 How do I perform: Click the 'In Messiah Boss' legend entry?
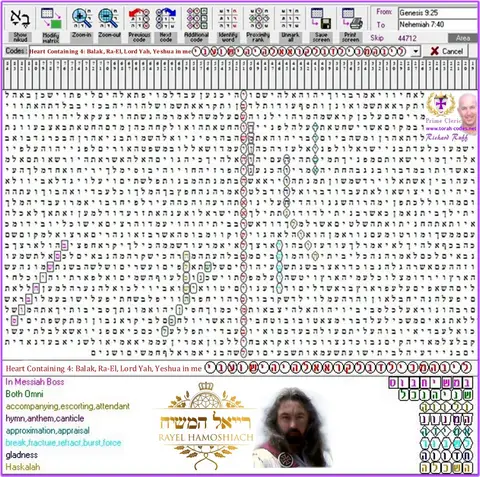[35, 382]
